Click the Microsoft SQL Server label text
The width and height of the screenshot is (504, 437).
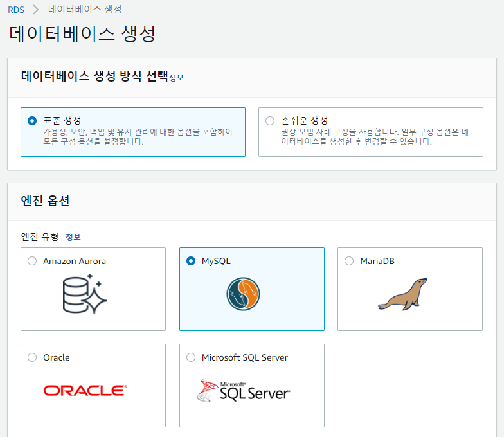coord(245,357)
